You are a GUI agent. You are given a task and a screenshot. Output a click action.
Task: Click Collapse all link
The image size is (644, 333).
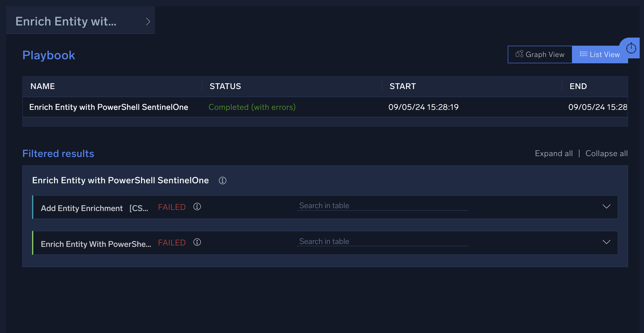pyautogui.click(x=606, y=153)
